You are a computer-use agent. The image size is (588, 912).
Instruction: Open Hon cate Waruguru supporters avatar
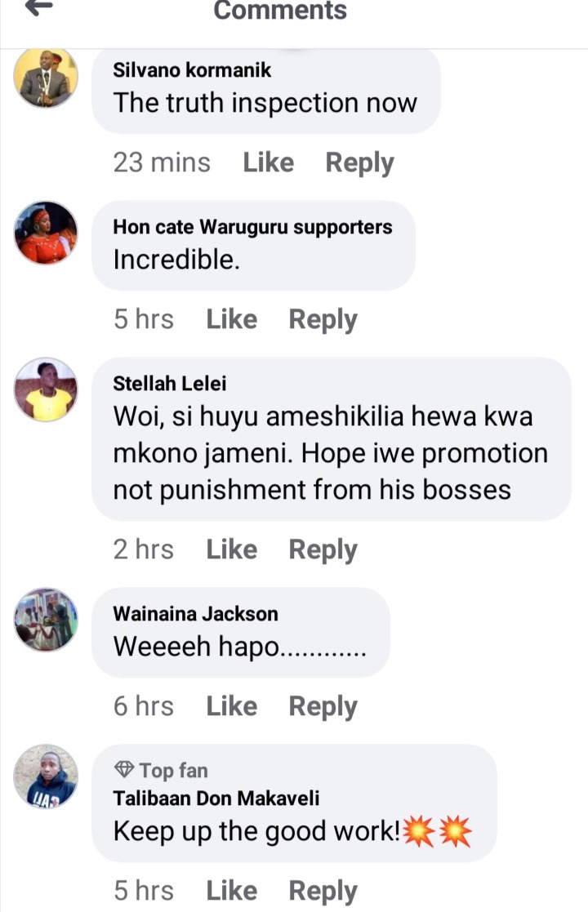coord(46,233)
